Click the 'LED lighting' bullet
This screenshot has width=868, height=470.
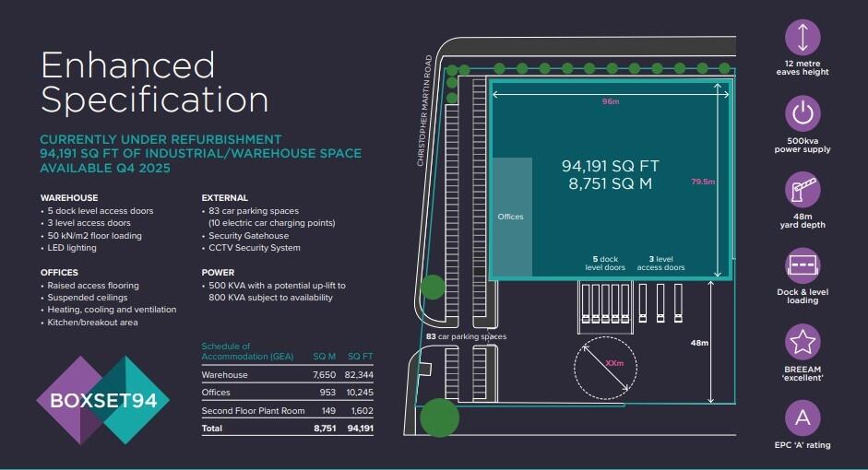click(x=68, y=248)
